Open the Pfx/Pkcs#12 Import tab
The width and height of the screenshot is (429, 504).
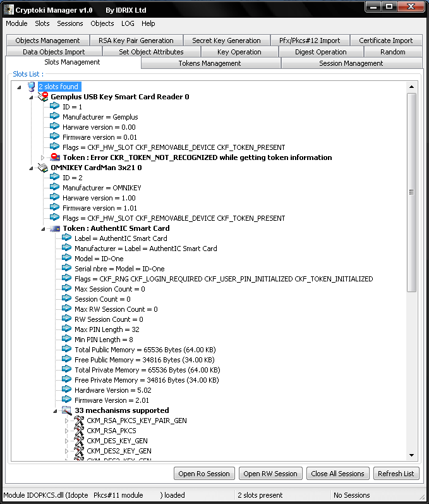[310, 40]
